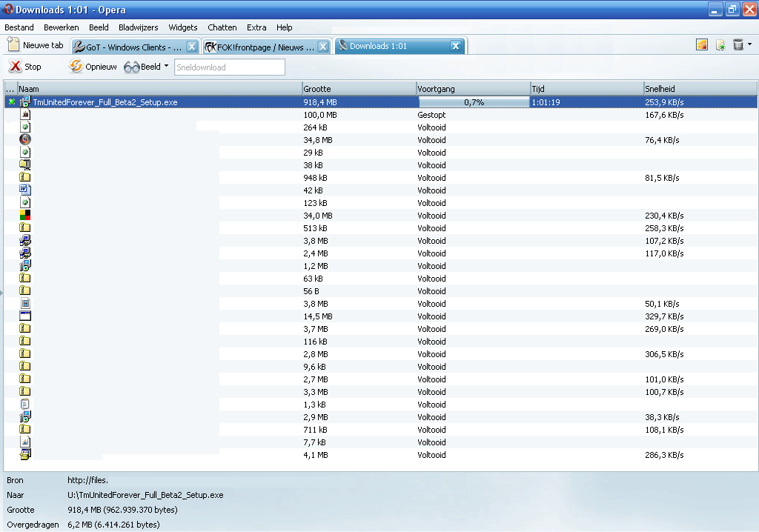Click the image file icon of 7,7 kB download
The image size is (759, 532).
25,442
